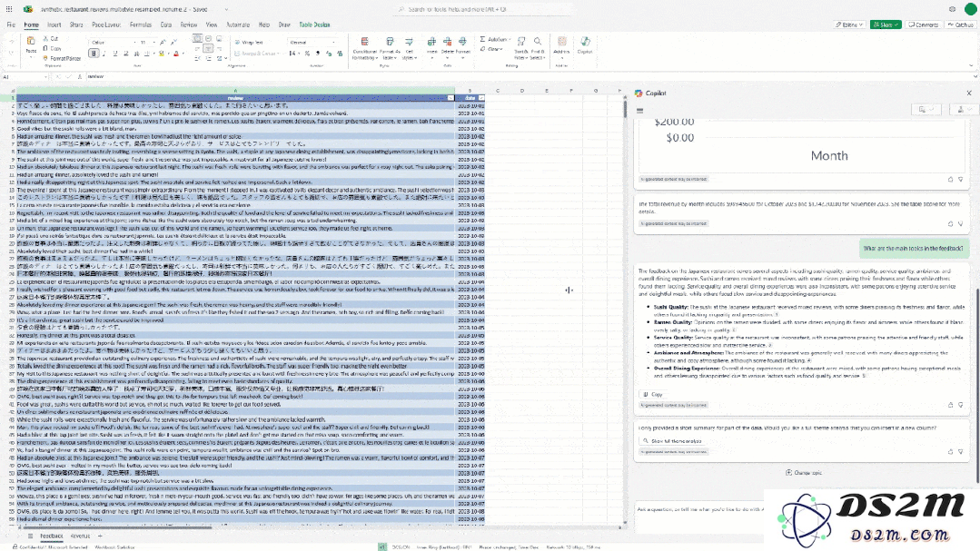
Task: Open the Add-ins button
Action: point(561,46)
